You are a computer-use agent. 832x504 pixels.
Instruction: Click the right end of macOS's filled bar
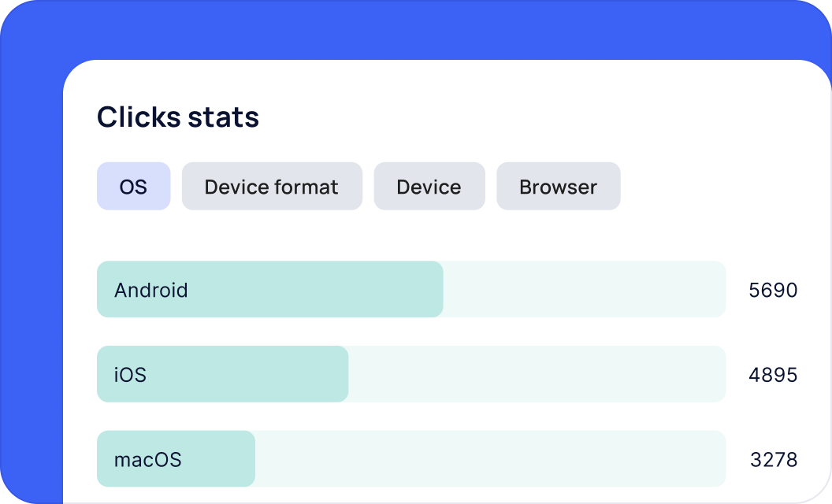[248, 459]
